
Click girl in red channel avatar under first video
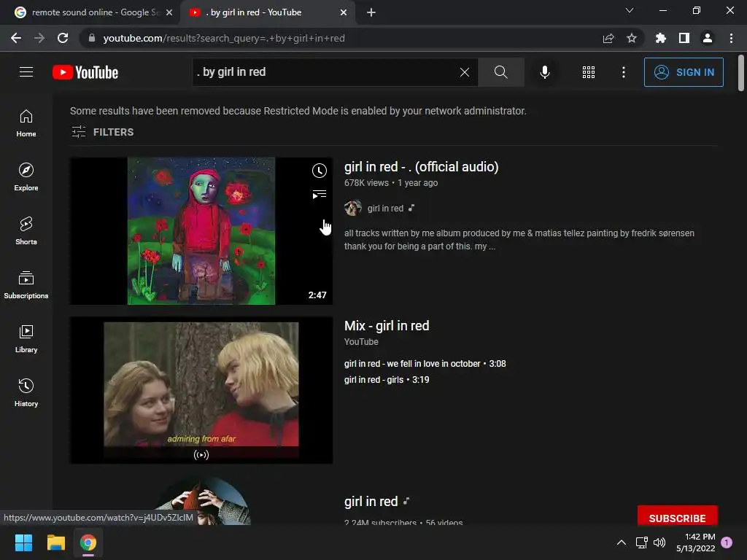tap(352, 208)
